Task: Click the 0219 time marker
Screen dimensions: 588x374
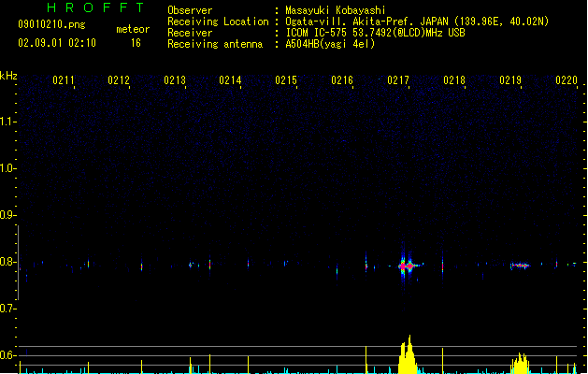Action: click(x=510, y=80)
